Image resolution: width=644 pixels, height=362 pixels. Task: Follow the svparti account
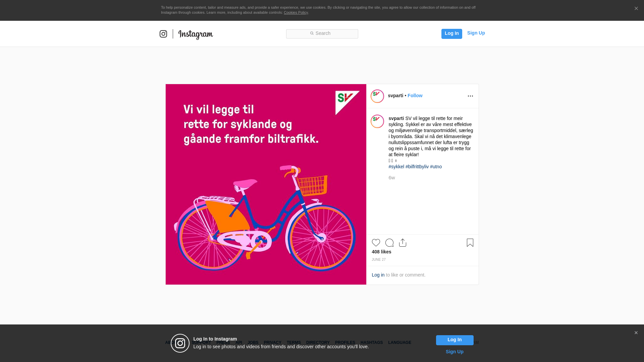tap(415, 96)
